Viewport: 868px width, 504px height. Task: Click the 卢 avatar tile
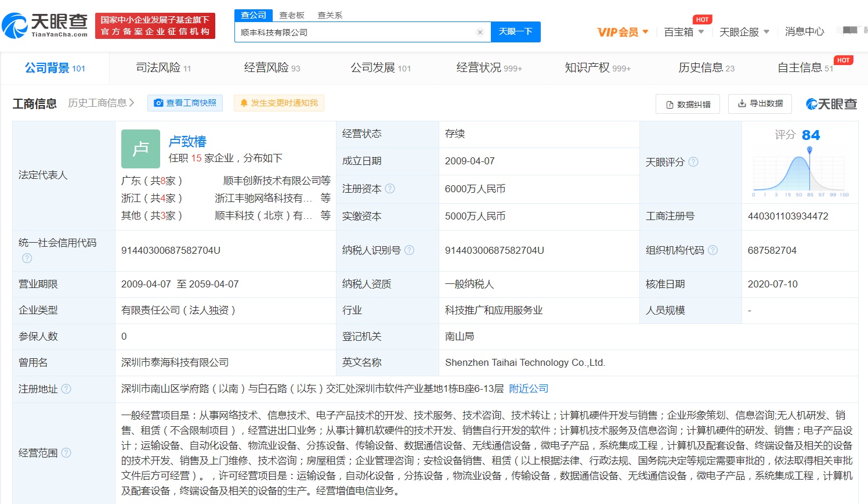[140, 149]
